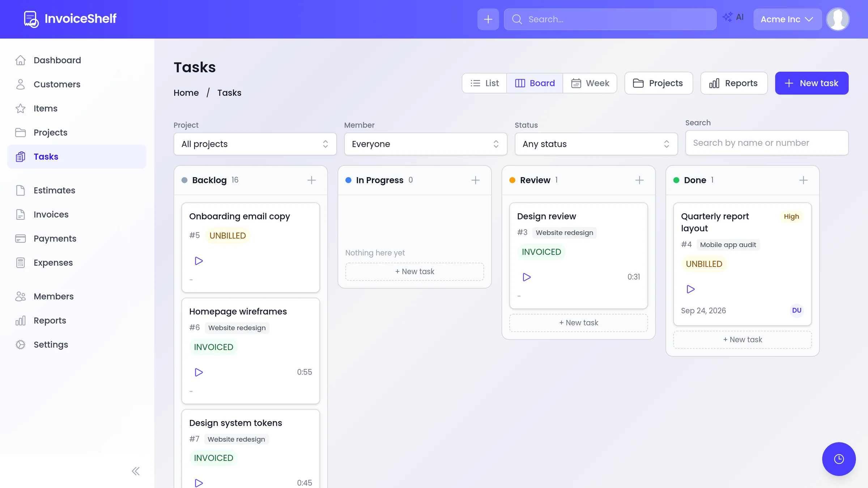
Task: Click INVOICED badge on Design review
Action: (541, 252)
